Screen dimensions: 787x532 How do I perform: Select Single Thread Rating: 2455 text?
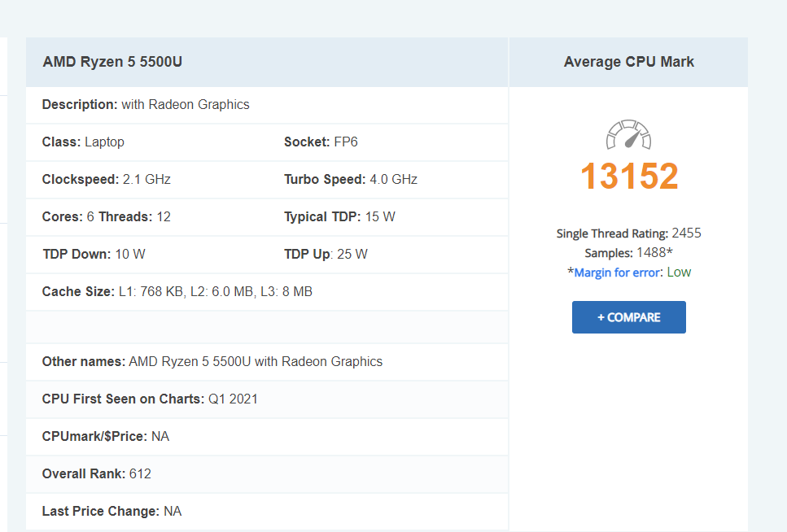[x=628, y=233]
